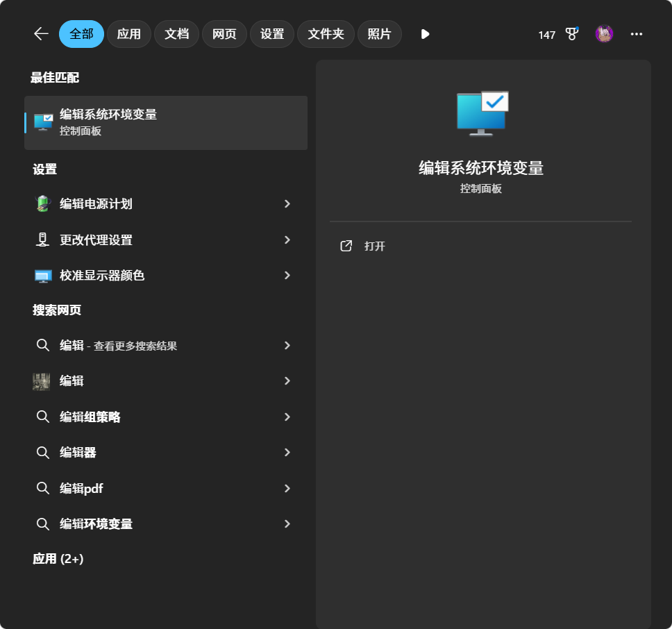Screen dimensions: 672x629
Task: Click the search icon beside 编辑器
Action: (x=42, y=453)
